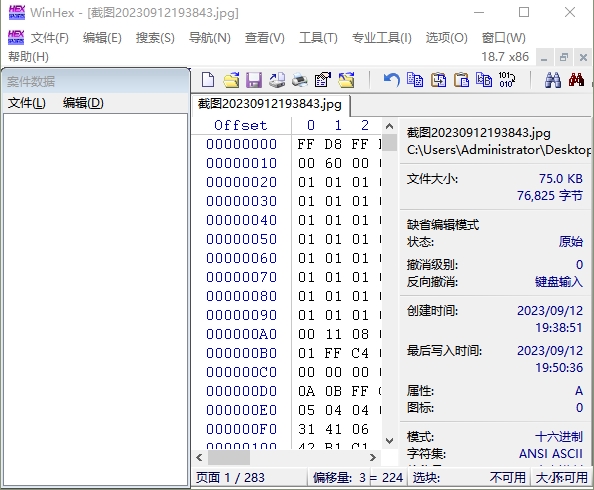Click the horizontal scroll right arrow

tap(373, 457)
